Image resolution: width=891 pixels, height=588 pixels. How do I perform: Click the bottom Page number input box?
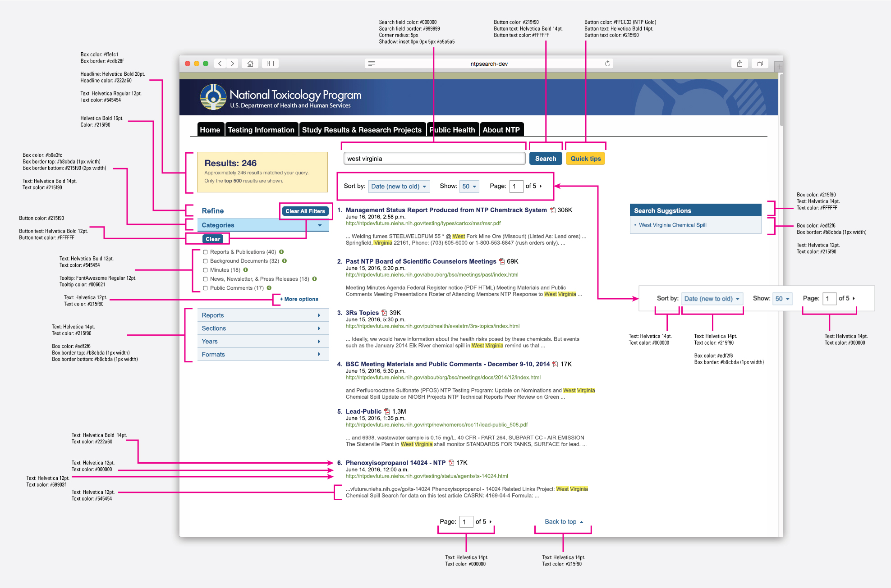pyautogui.click(x=466, y=522)
